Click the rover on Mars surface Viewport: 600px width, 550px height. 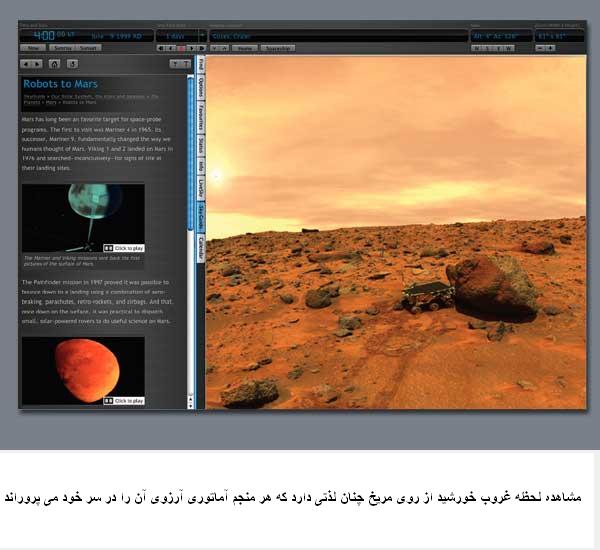427,296
